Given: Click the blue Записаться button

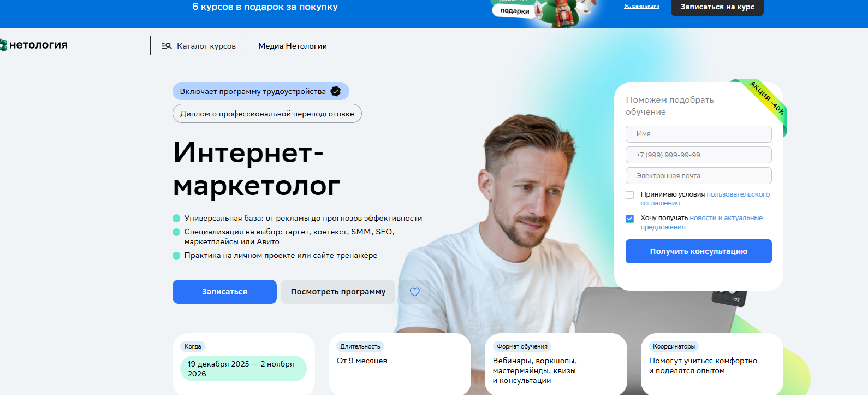Looking at the screenshot, I should (224, 292).
